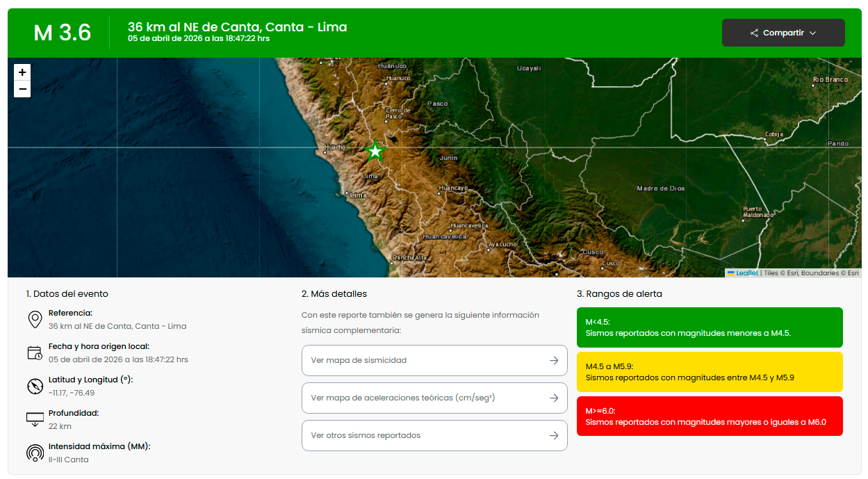Click the green M<4.5 alert box

click(710, 327)
